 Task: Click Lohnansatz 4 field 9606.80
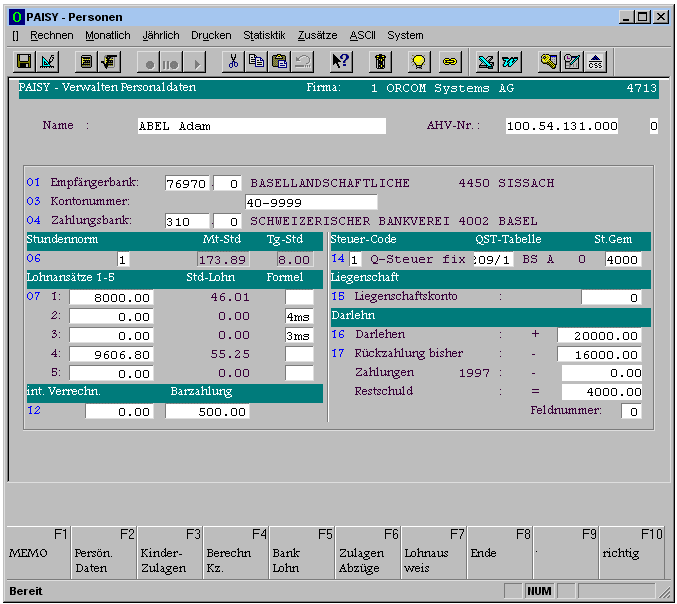111,354
